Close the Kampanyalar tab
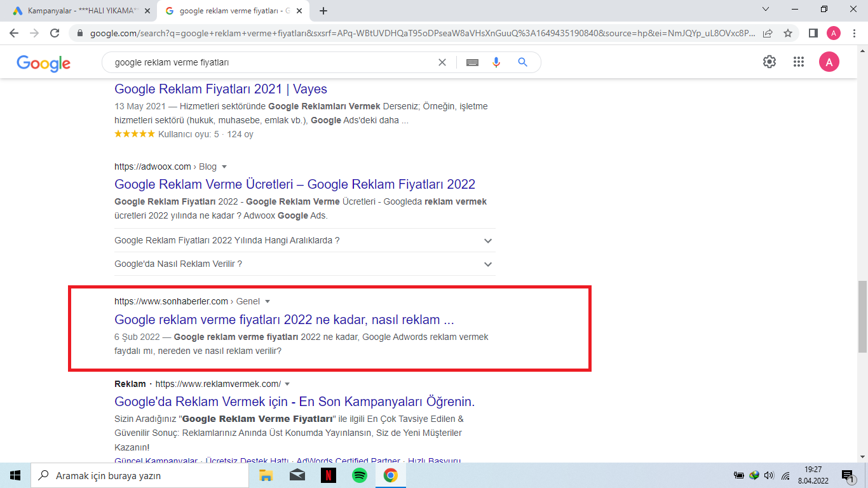This screenshot has height=488, width=868. [x=147, y=11]
